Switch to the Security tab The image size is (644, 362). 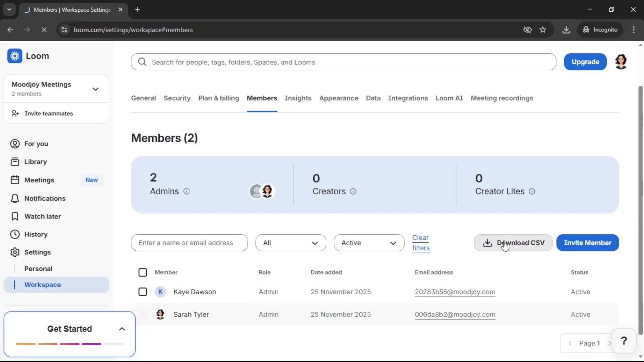177,98
